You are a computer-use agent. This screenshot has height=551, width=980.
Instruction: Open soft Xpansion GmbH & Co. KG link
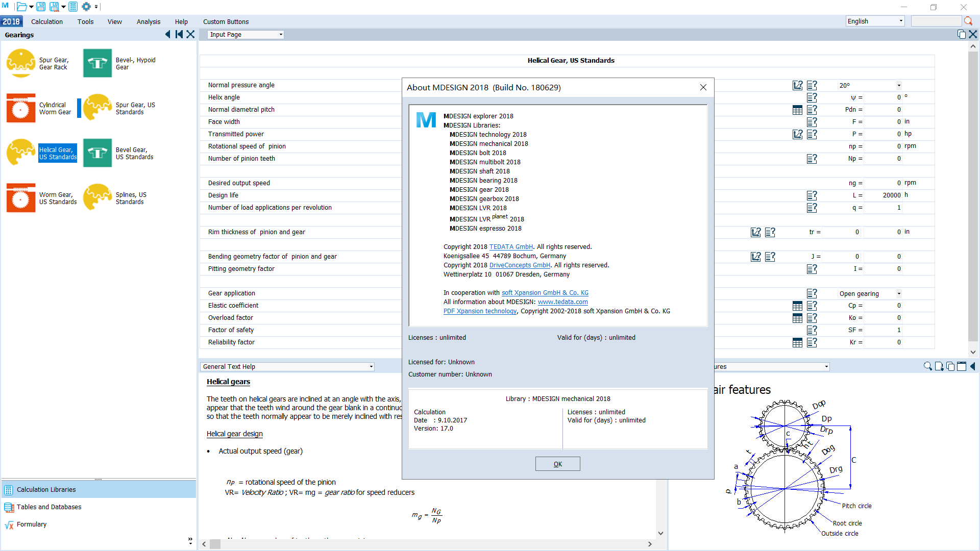coord(545,293)
